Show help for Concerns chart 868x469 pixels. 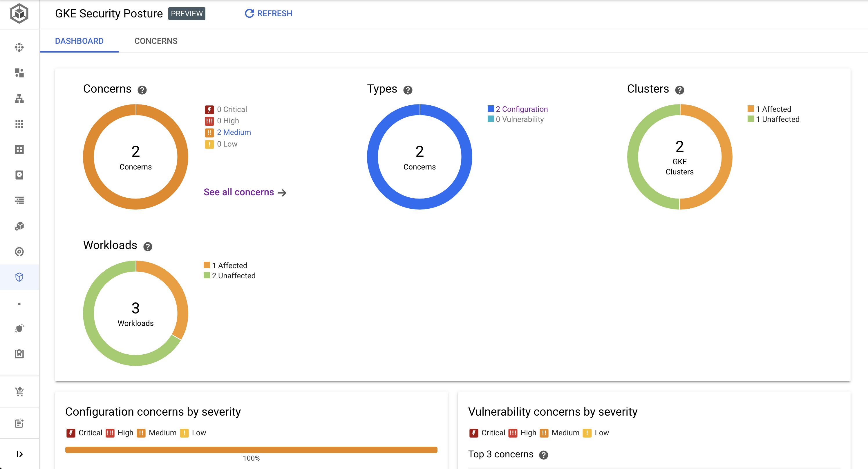pyautogui.click(x=142, y=90)
